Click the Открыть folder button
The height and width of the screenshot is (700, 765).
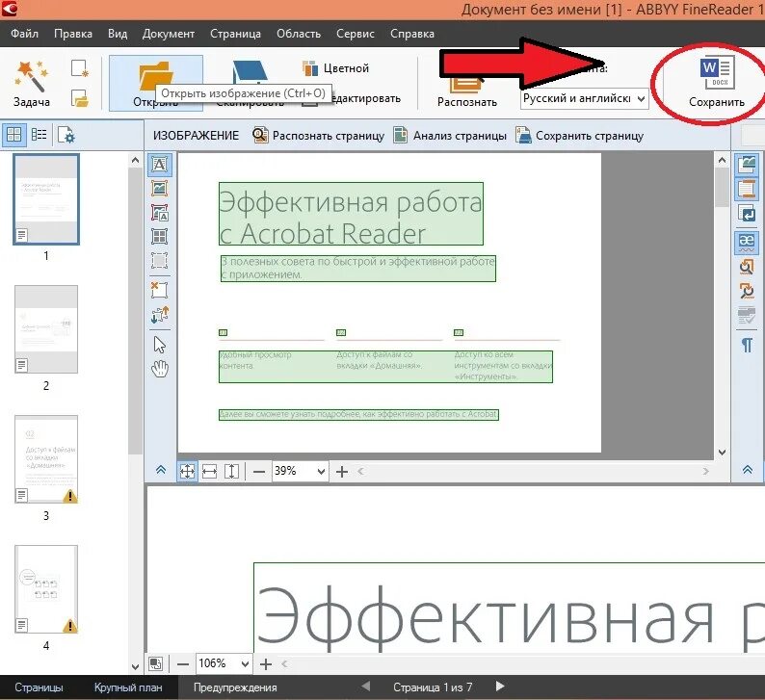(x=156, y=84)
